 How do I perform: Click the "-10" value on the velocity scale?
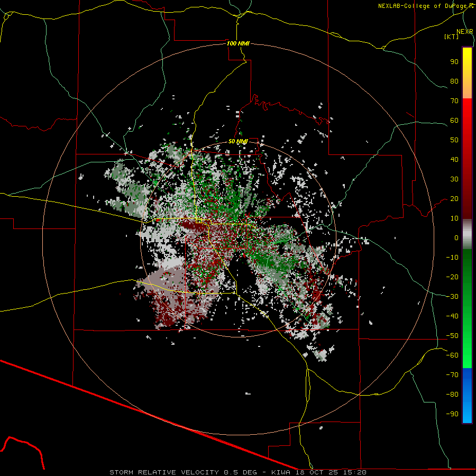click(x=452, y=258)
